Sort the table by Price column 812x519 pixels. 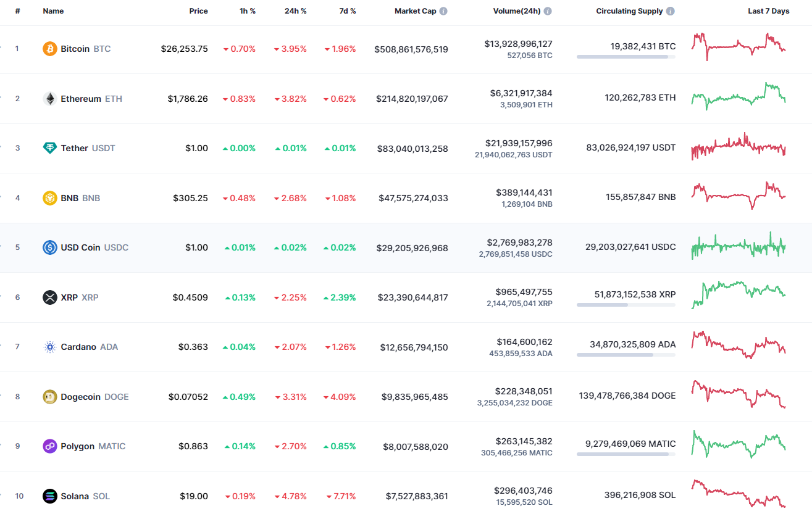199,10
